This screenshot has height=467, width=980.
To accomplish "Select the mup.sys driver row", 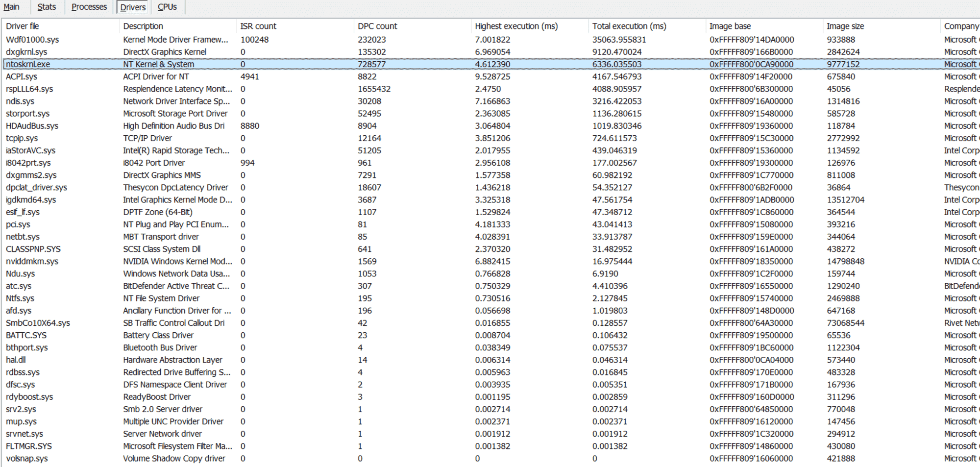I will pos(491,421).
